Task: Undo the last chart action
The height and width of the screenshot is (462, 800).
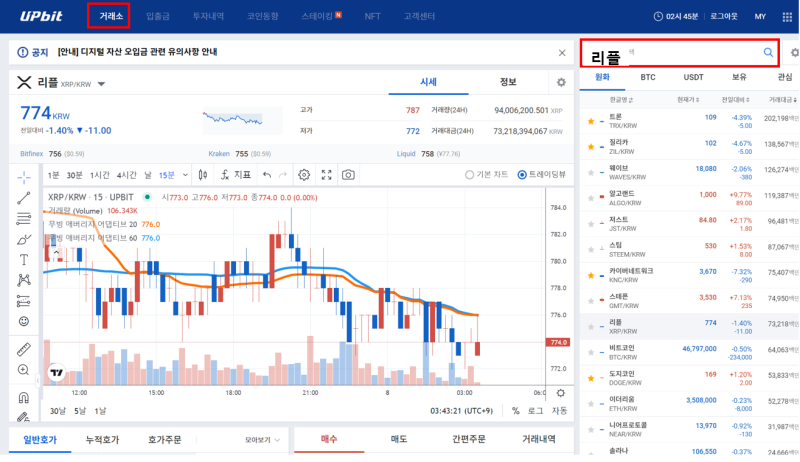Action: pos(267,175)
